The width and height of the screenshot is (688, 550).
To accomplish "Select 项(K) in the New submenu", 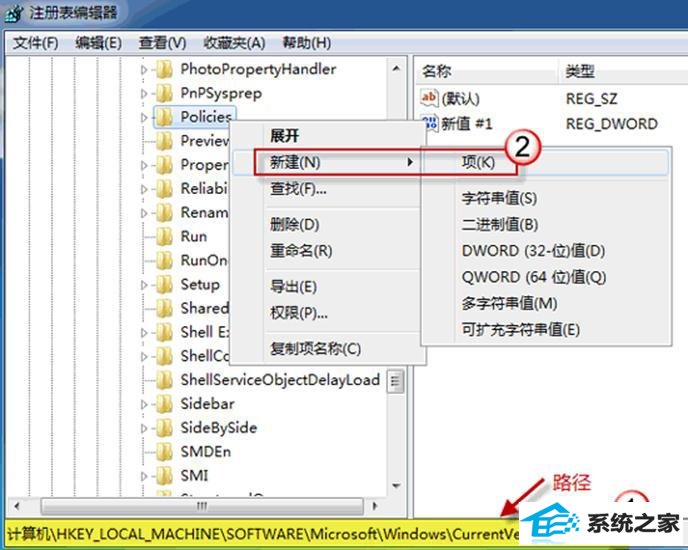I will [478, 162].
